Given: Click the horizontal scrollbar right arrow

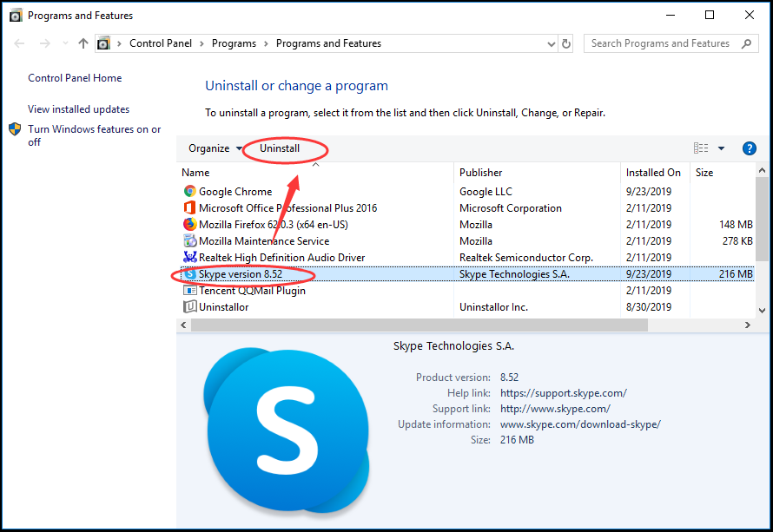Looking at the screenshot, I should [747, 325].
